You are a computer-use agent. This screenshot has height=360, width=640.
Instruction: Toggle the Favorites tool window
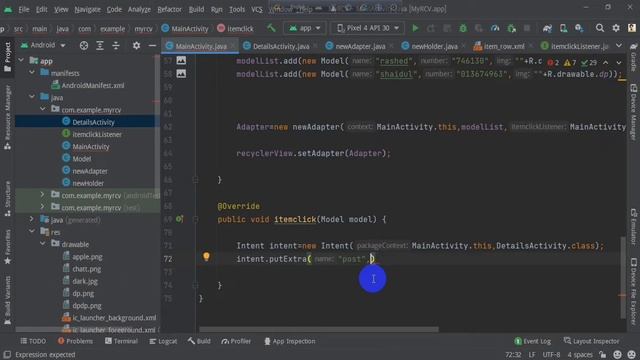(x=7, y=247)
